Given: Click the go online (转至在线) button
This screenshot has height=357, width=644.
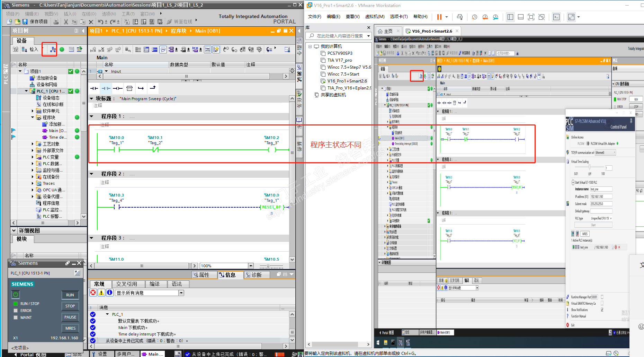Looking at the screenshot, I should click(180, 21).
